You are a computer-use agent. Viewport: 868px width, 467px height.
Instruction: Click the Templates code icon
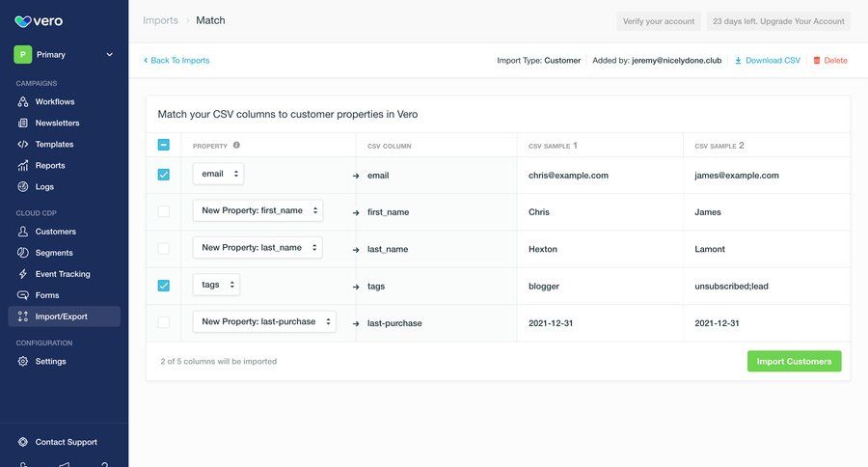point(23,144)
